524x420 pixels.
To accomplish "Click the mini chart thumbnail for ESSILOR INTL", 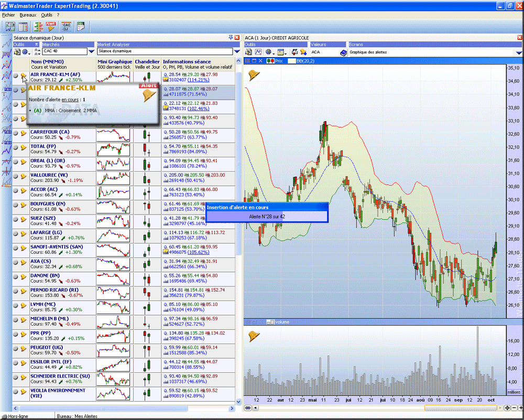I will coord(113,365).
